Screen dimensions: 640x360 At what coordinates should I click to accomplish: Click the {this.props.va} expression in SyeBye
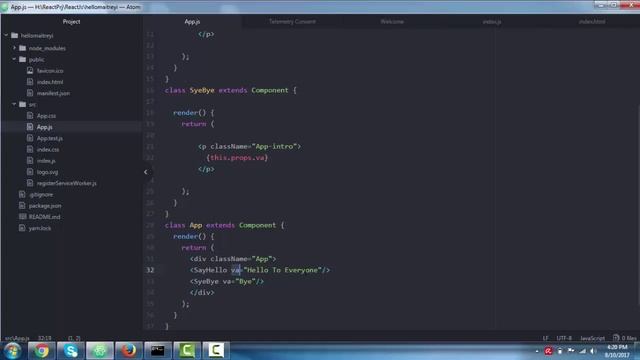click(237, 158)
